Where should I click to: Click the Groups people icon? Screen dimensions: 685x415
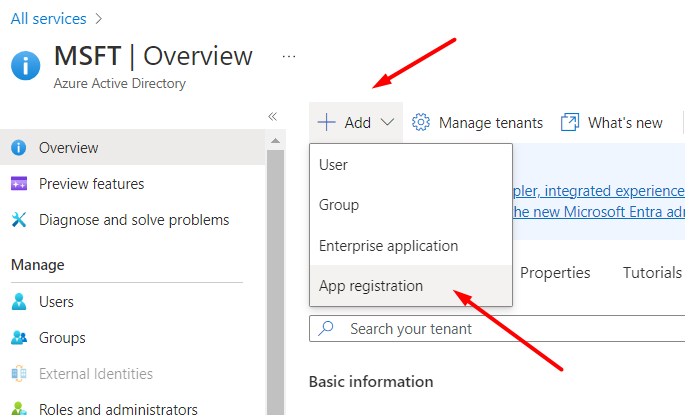click(19, 337)
